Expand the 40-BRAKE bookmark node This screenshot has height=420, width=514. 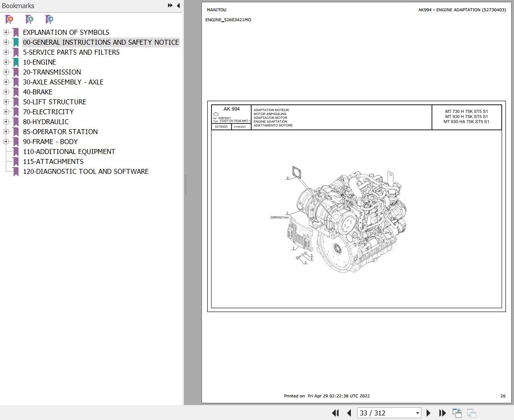click(6, 92)
